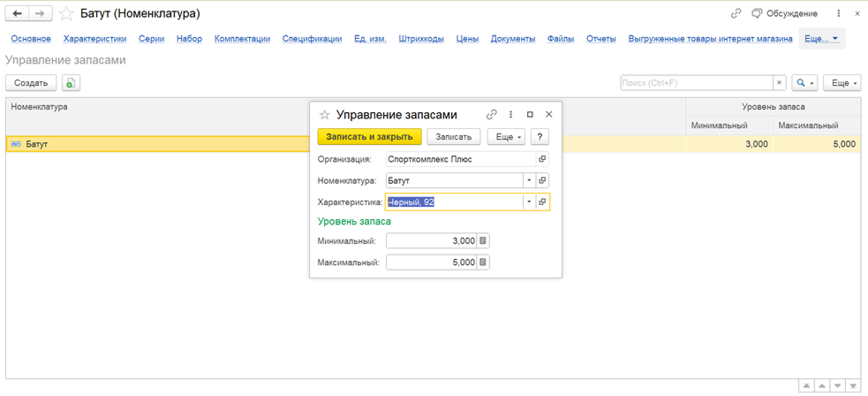868x396 pixels.
Task: Expand the Еще... navigation dropdown
Action: pyautogui.click(x=821, y=39)
